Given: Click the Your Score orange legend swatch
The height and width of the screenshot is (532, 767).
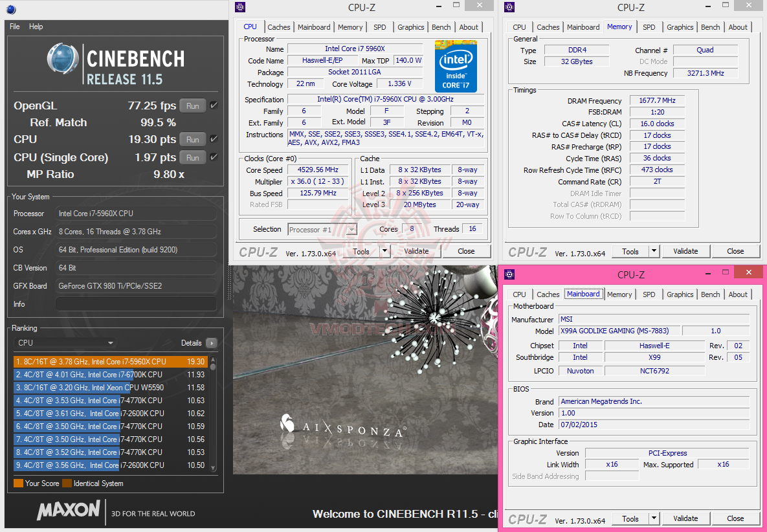Looking at the screenshot, I should click(x=19, y=483).
